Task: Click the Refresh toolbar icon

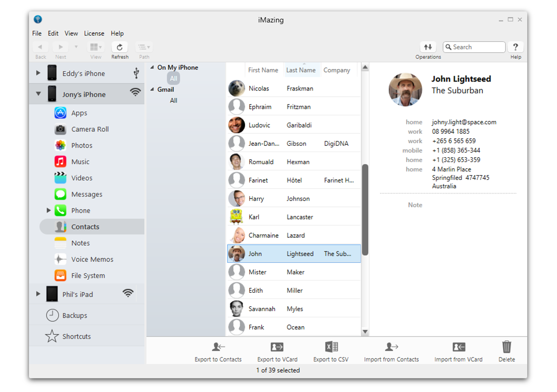Action: click(x=120, y=47)
